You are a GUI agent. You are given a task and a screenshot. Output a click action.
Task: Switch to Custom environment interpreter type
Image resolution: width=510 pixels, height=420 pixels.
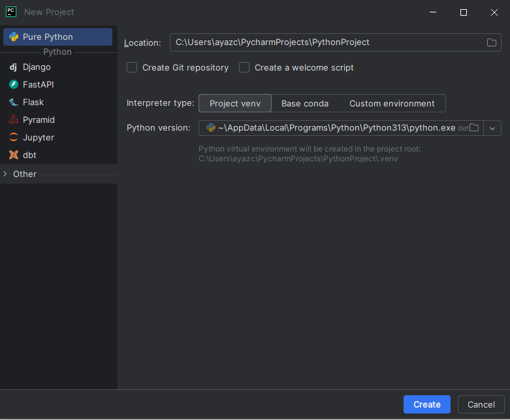(x=392, y=103)
